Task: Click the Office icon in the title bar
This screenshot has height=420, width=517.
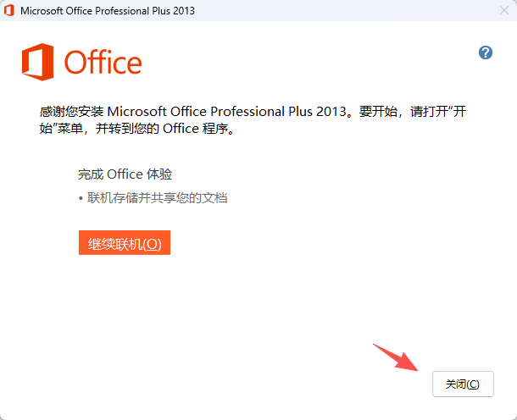Action: 9,10
